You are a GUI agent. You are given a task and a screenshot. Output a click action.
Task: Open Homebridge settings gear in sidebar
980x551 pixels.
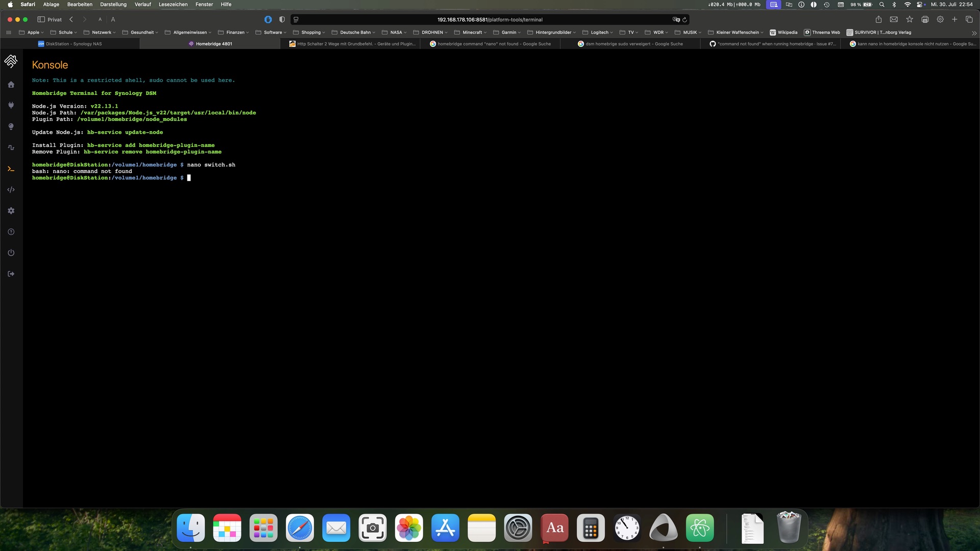coord(11,211)
